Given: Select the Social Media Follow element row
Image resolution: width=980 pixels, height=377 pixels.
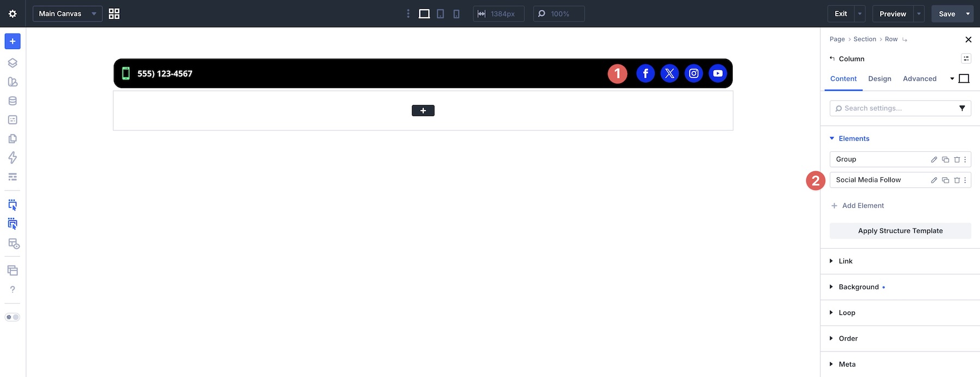Looking at the screenshot, I should point(901,180).
